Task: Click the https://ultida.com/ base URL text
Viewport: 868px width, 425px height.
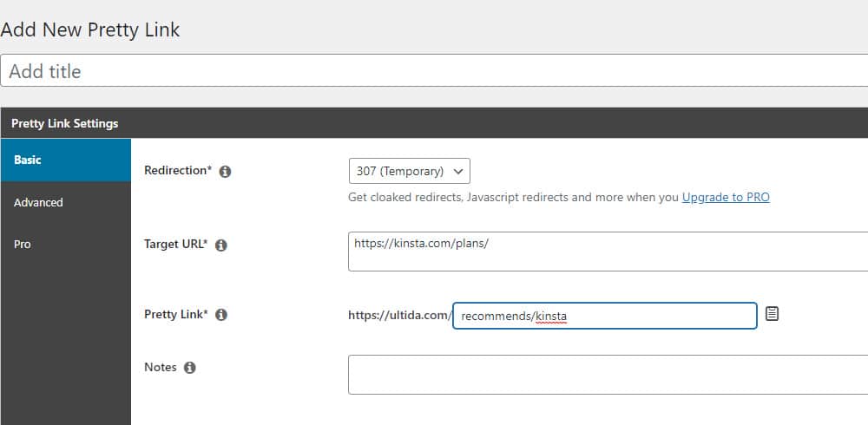Action: click(x=400, y=316)
